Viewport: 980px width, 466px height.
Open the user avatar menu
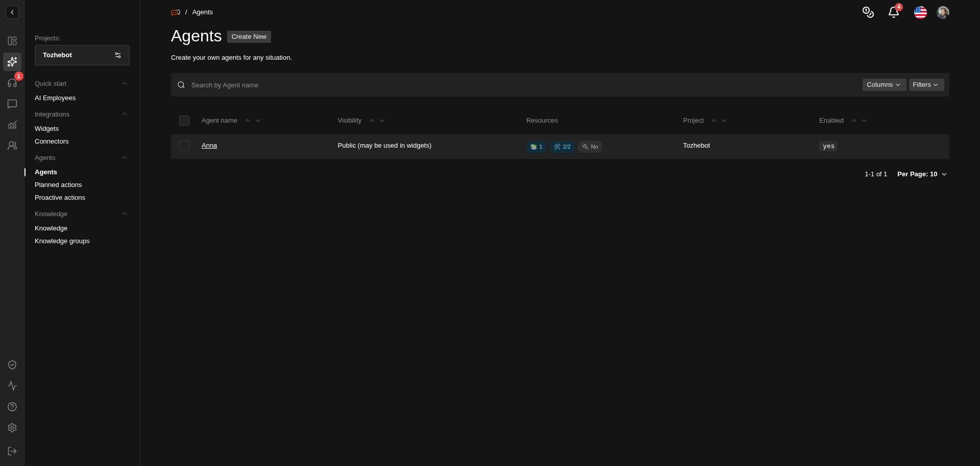[943, 12]
